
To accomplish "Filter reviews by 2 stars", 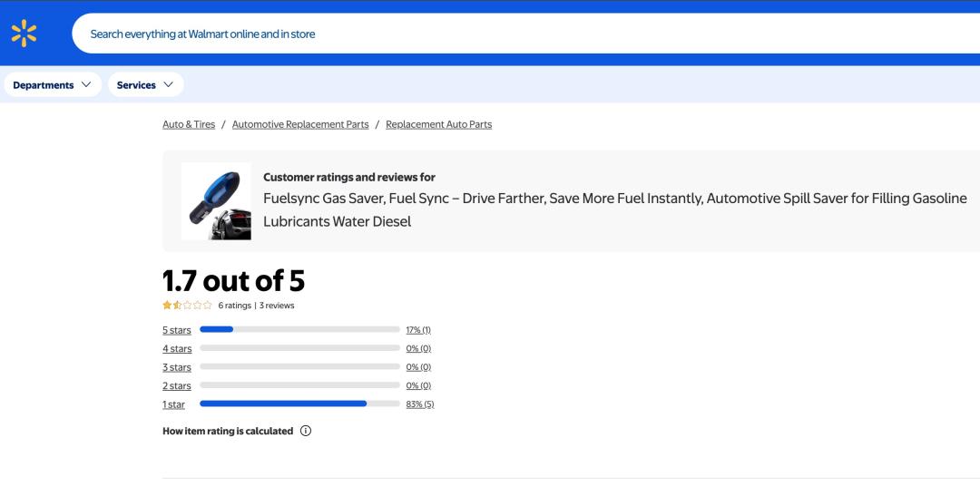I will [x=177, y=386].
